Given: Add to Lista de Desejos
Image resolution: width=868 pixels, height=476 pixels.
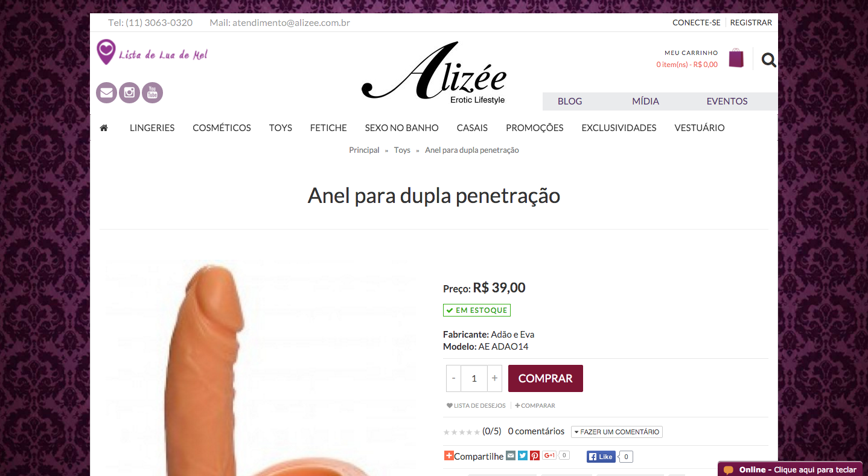Looking at the screenshot, I should tap(476, 406).
